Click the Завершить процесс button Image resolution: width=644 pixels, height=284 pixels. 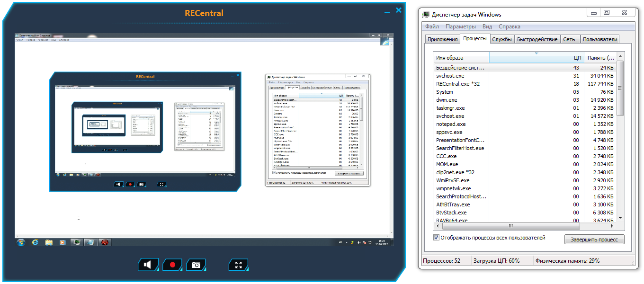[x=594, y=240]
